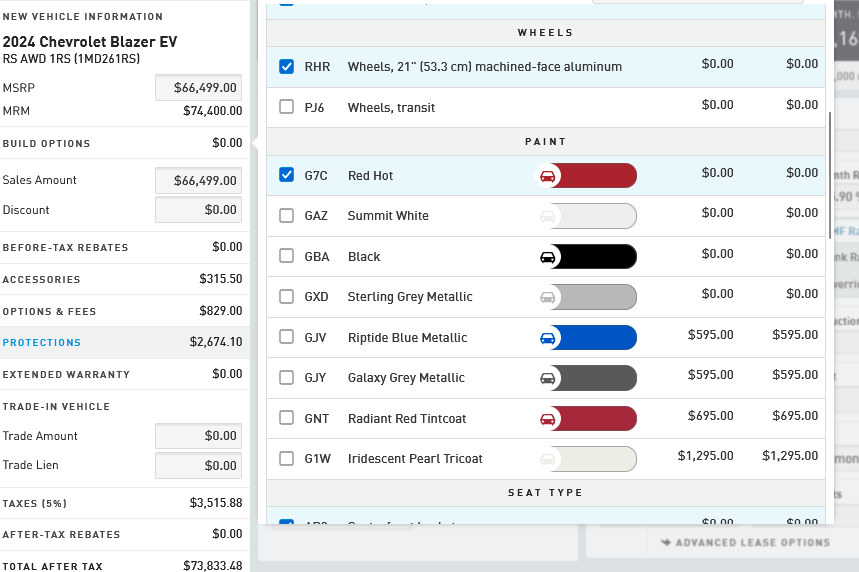This screenshot has height=572, width=859.
Task: Click the Discount input field
Action: click(198, 210)
